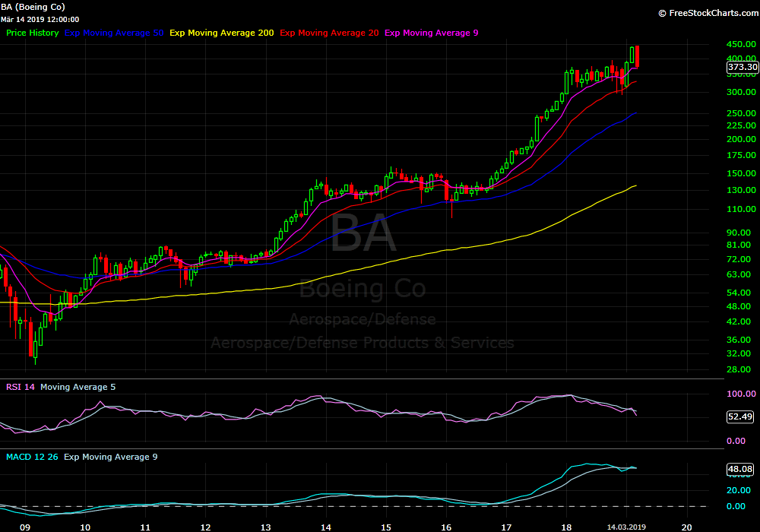Click the BA (Boeing Co) chart title

coord(33,7)
